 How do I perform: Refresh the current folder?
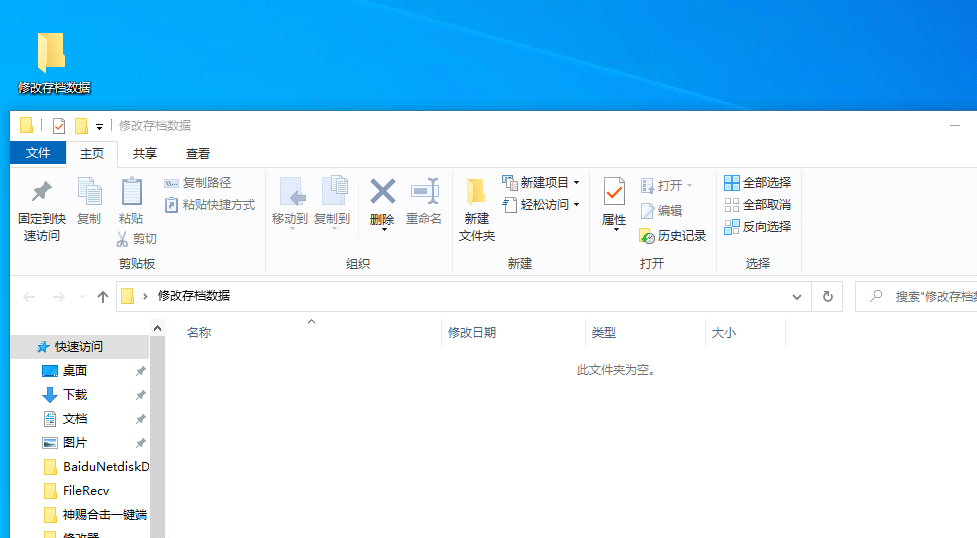point(827,297)
